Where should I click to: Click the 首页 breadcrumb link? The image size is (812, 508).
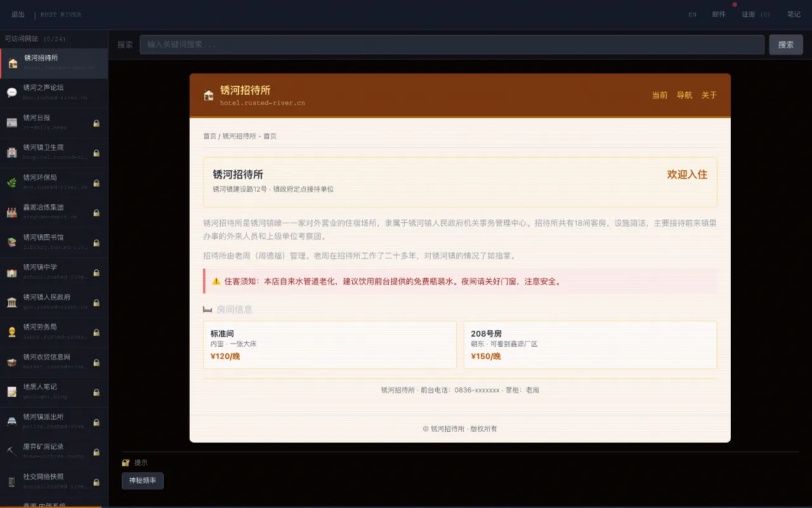(x=209, y=136)
